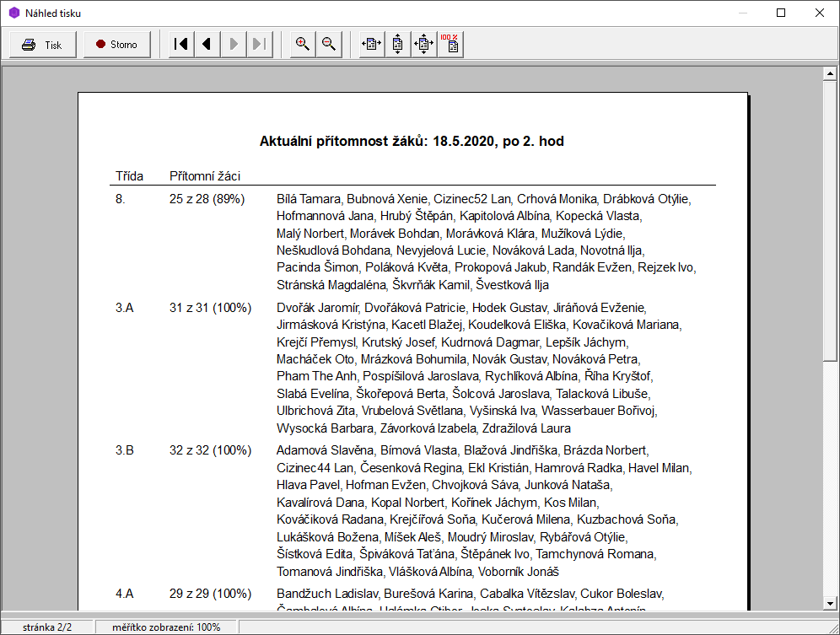The image size is (840, 635).
Task: Click the status bar text stránka 2/2
Action: click(47, 627)
